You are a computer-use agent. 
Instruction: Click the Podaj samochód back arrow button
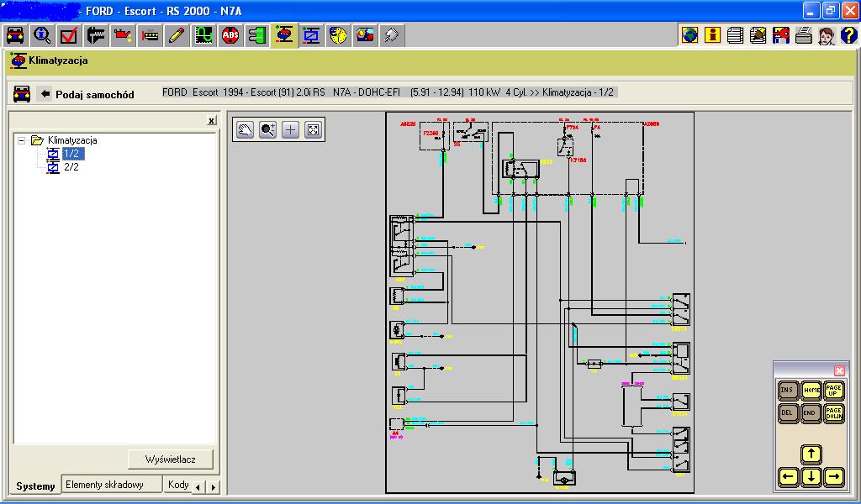point(45,94)
